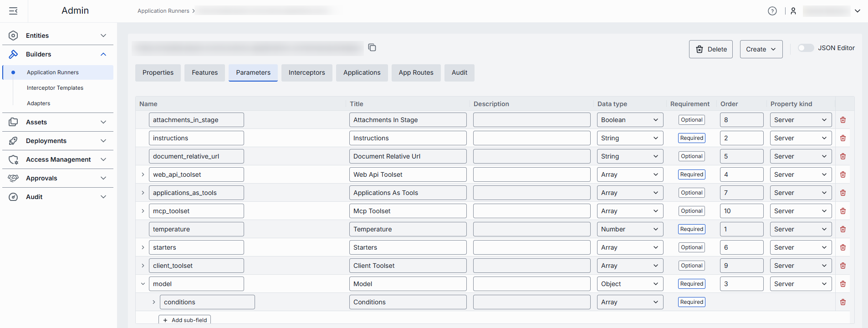Image resolution: width=868 pixels, height=328 pixels.
Task: Toggle the Required badge on the instructions row
Action: 691,138
